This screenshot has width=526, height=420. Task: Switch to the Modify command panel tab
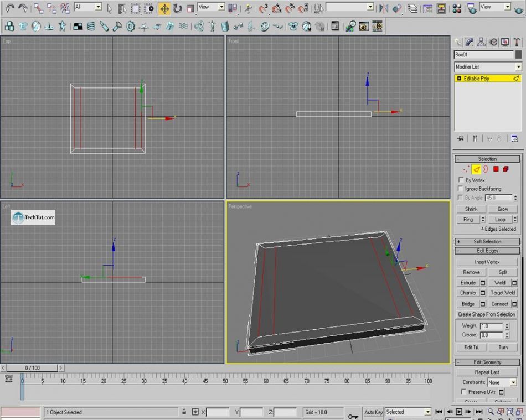[470, 42]
